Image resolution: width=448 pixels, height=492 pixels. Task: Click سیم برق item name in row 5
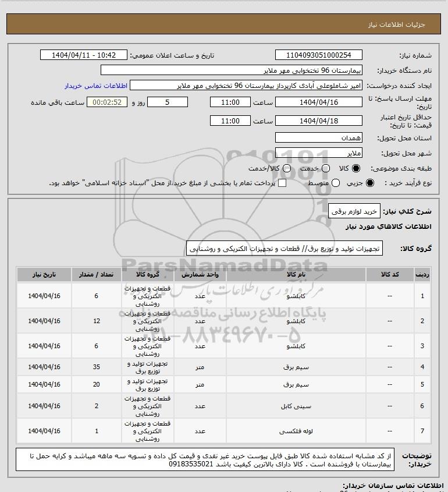[x=296, y=384]
